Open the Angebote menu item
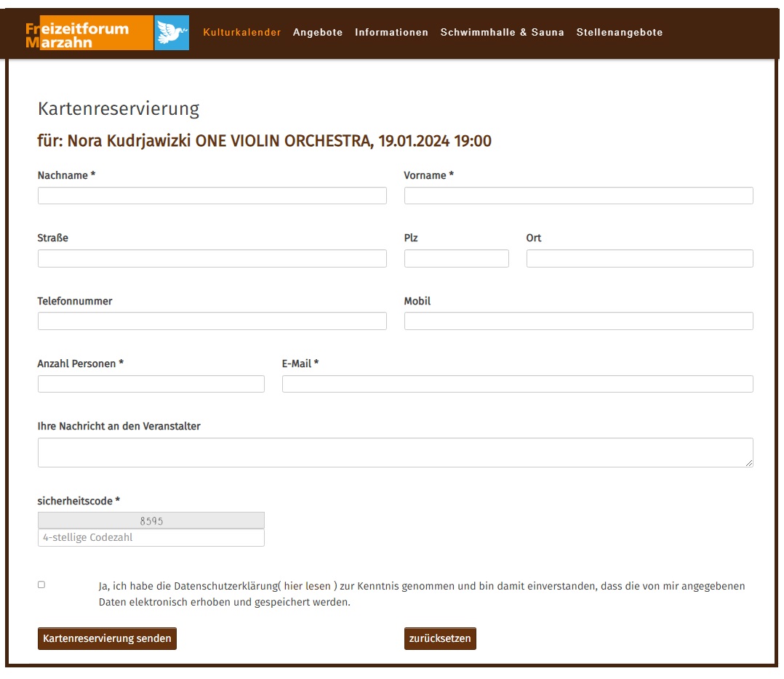Viewport: 784px width, 679px height. pyautogui.click(x=318, y=33)
